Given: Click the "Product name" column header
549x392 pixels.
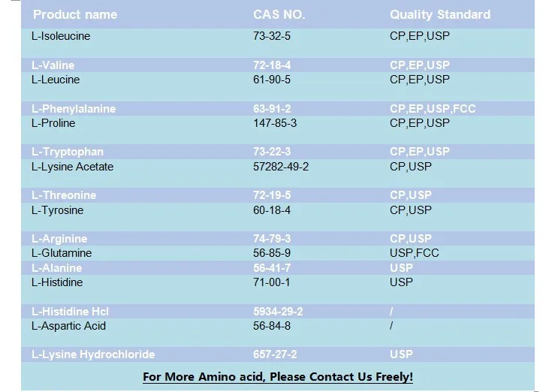Looking at the screenshot, I should (75, 14).
